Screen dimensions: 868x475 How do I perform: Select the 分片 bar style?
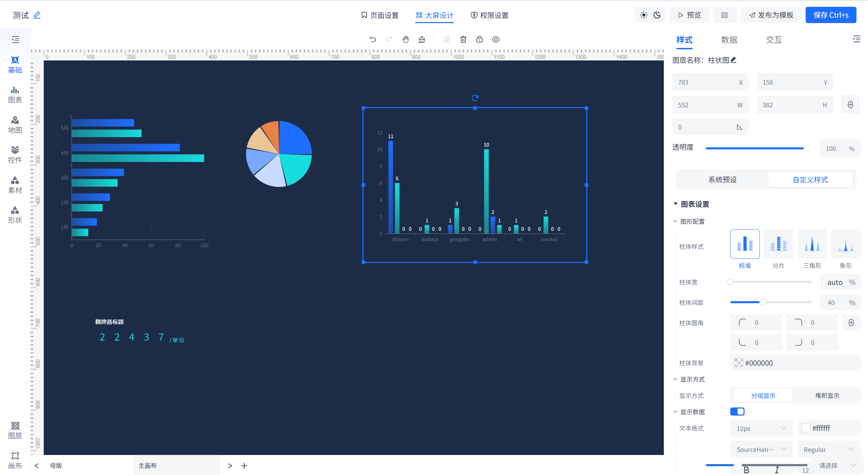pos(778,244)
